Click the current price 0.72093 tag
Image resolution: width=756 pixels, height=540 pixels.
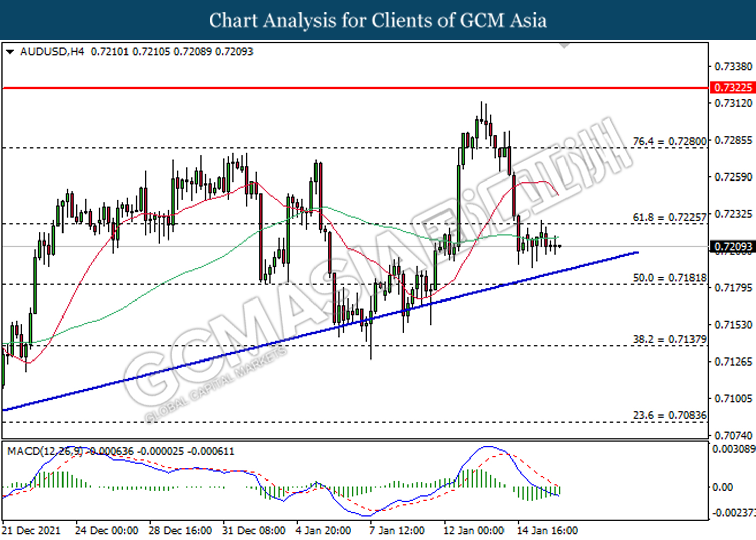(733, 247)
